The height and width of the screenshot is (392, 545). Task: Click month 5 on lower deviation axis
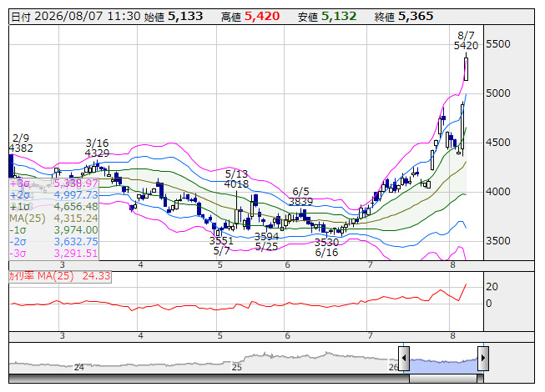click(x=220, y=336)
